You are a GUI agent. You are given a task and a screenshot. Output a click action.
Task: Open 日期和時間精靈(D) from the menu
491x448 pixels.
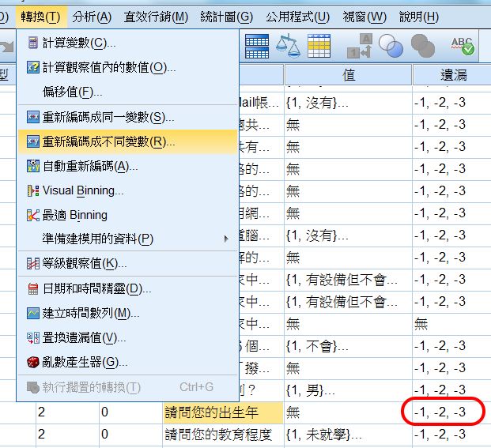(127, 288)
